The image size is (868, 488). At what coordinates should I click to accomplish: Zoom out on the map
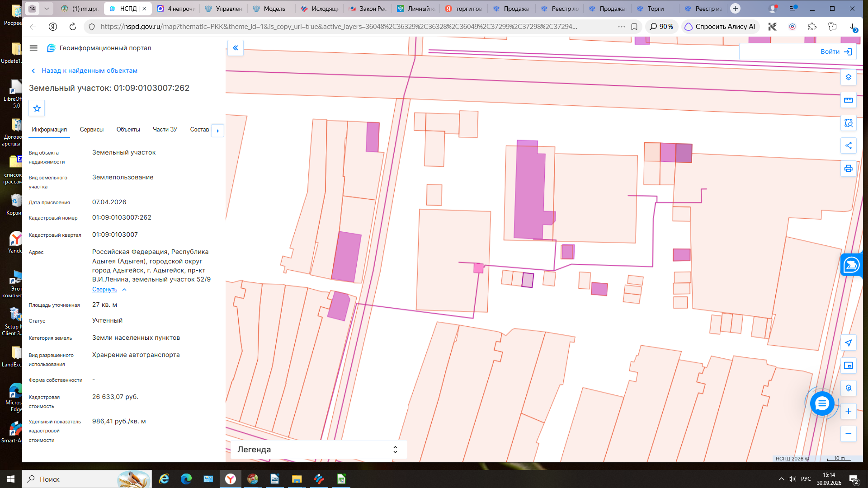tap(849, 434)
